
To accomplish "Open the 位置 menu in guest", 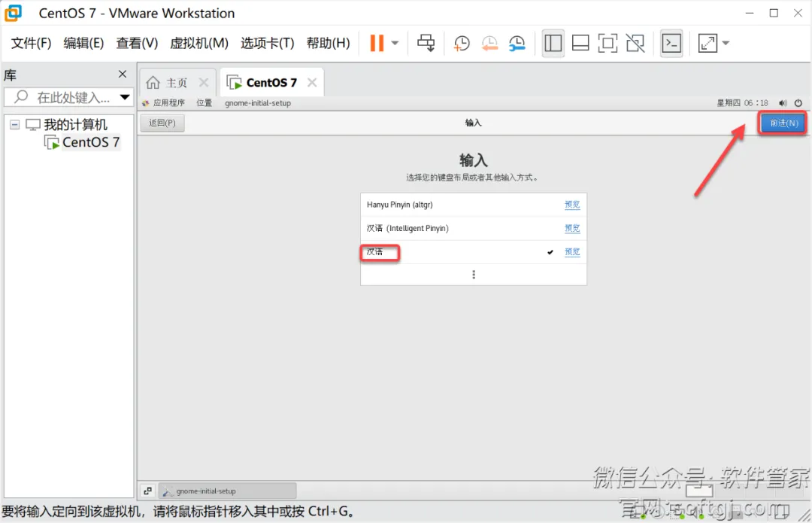I will 204,102.
